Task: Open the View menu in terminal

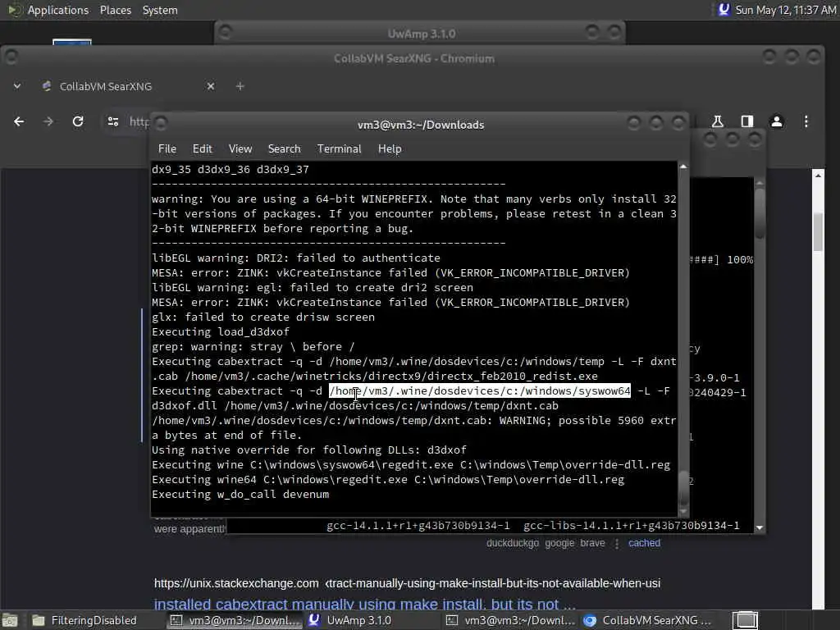Action: pos(240,149)
